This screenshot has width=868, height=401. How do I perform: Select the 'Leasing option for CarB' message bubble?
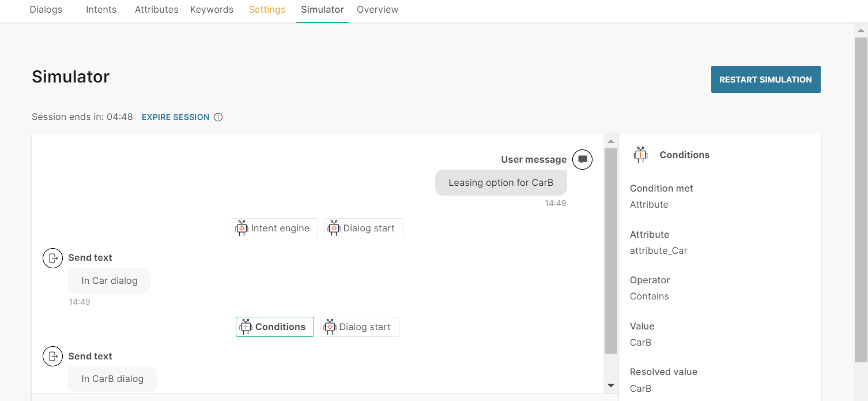point(500,183)
